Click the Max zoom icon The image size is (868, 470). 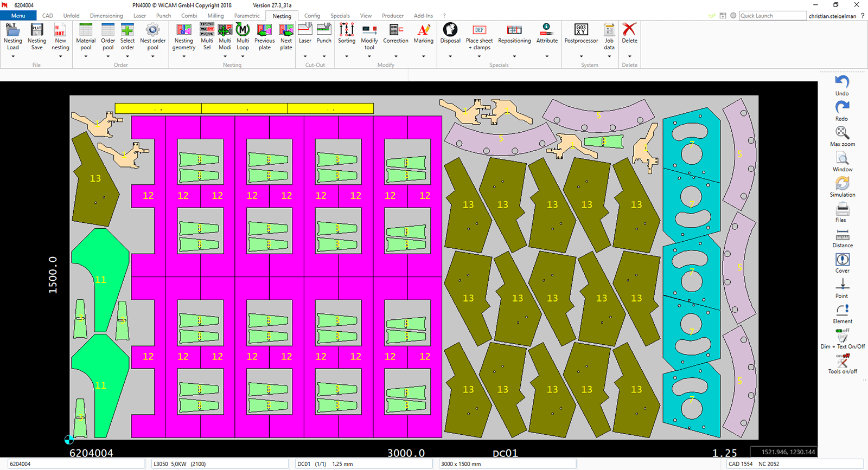coord(842,133)
